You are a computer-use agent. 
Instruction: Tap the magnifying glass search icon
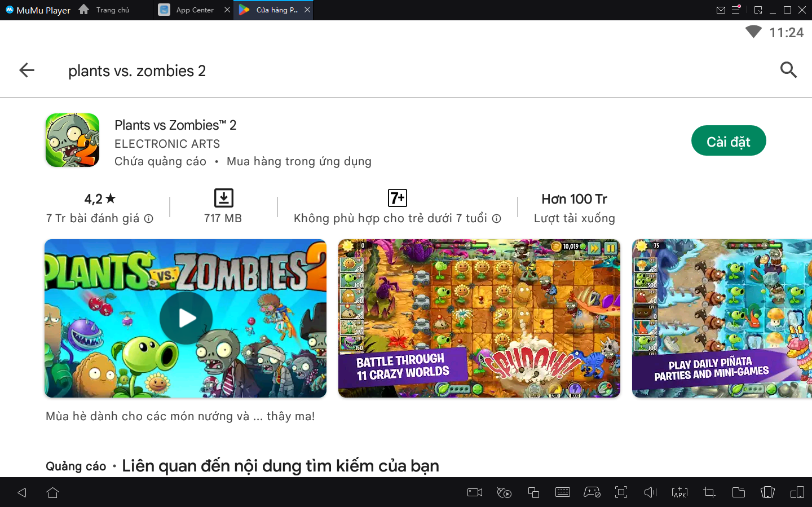click(x=788, y=70)
